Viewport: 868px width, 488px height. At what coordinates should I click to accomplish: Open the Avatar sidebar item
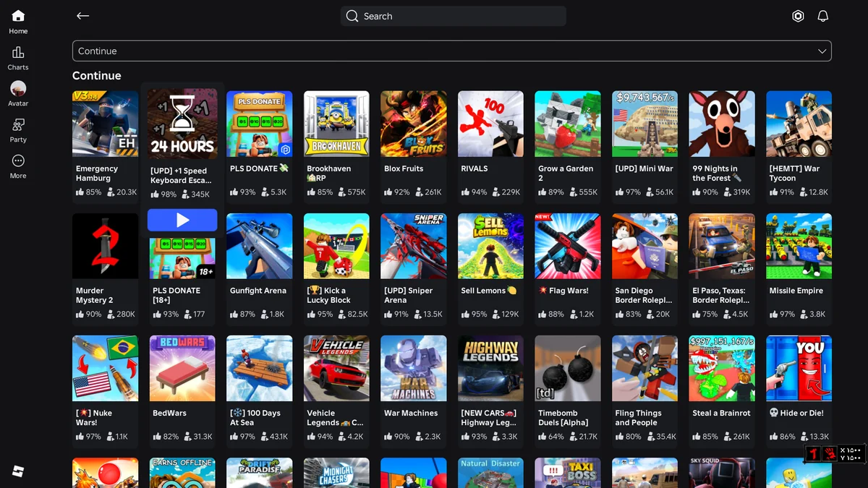pyautogui.click(x=18, y=94)
